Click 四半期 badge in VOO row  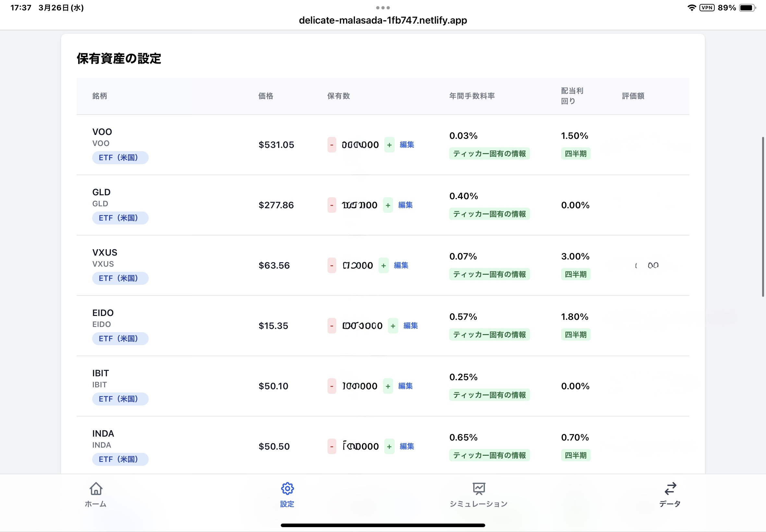[x=575, y=154]
